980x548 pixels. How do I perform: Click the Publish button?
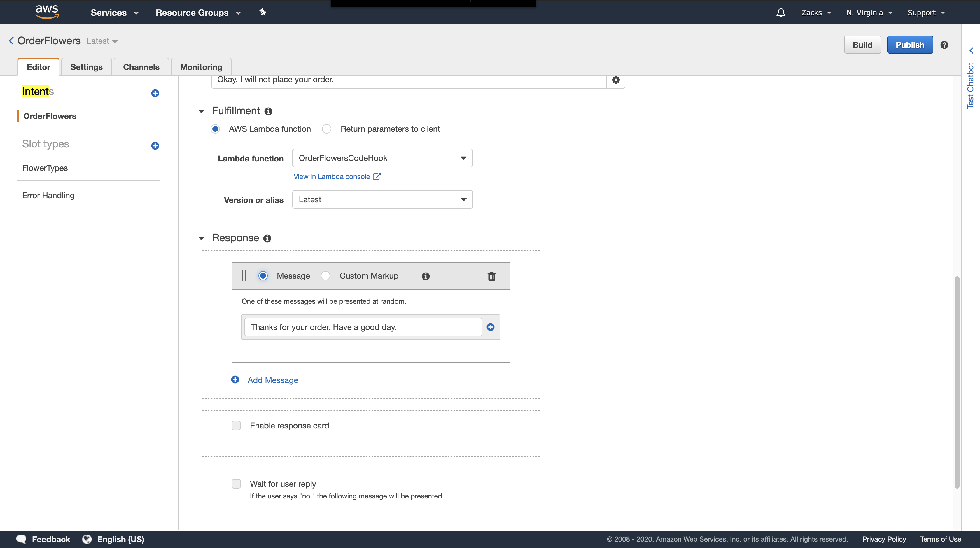[910, 45]
